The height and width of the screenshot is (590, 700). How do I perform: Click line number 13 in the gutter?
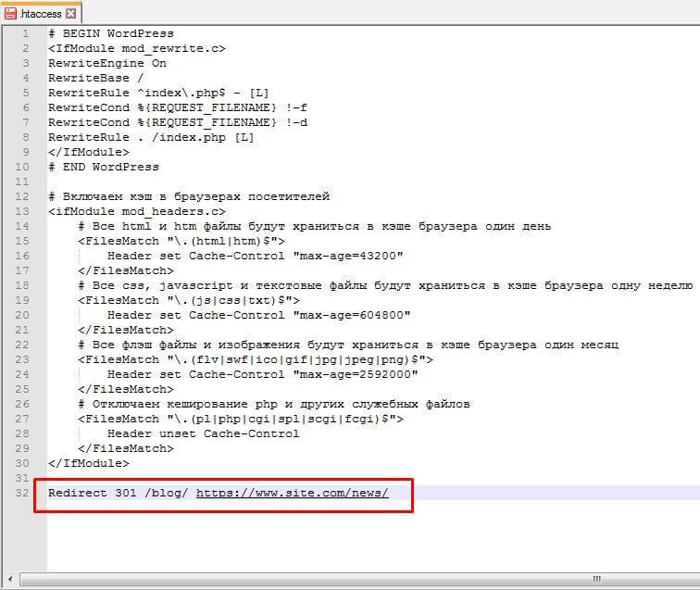pyautogui.click(x=22, y=211)
